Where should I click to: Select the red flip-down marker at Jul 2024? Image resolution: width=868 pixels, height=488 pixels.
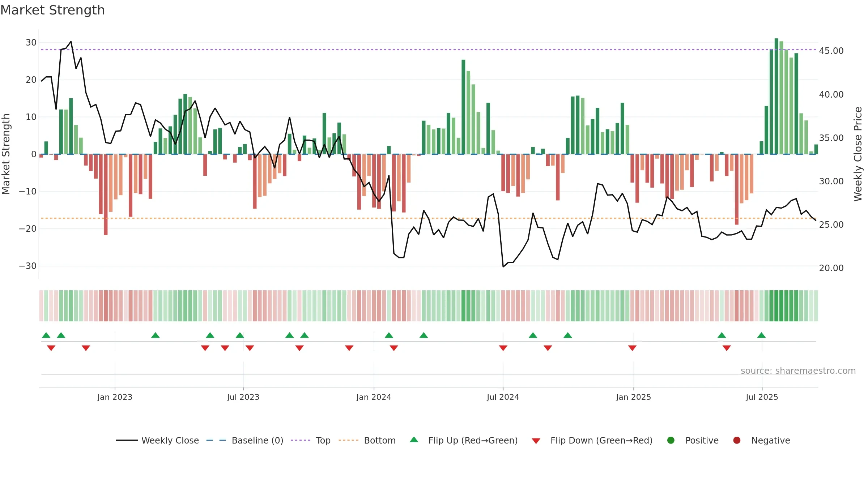[x=503, y=348]
